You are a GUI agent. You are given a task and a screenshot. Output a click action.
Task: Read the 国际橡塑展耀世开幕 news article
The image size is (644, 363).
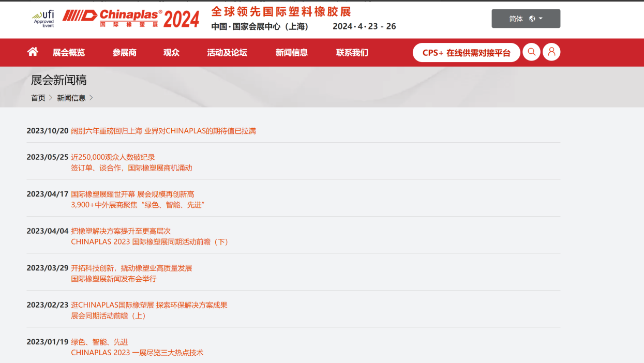[x=132, y=194]
